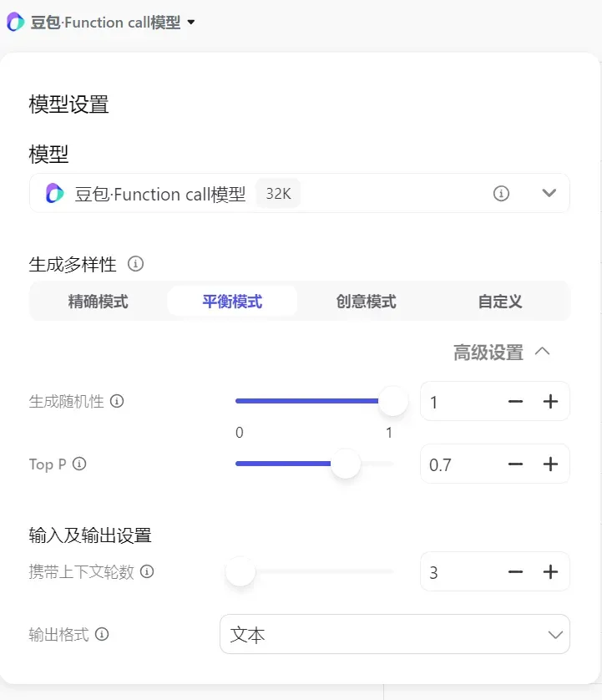602x700 pixels.
Task: Decrease 生成随机性 with minus button
Action: 515,401
